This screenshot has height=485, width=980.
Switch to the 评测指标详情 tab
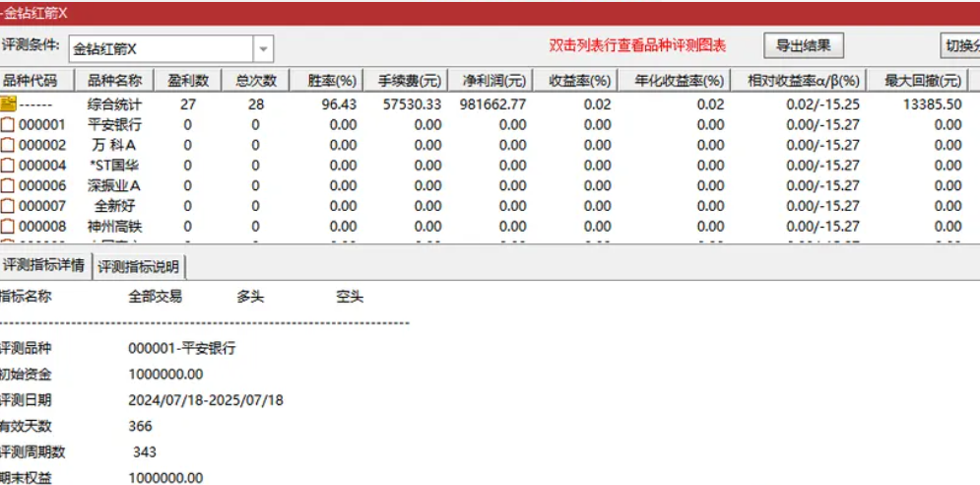(x=44, y=265)
